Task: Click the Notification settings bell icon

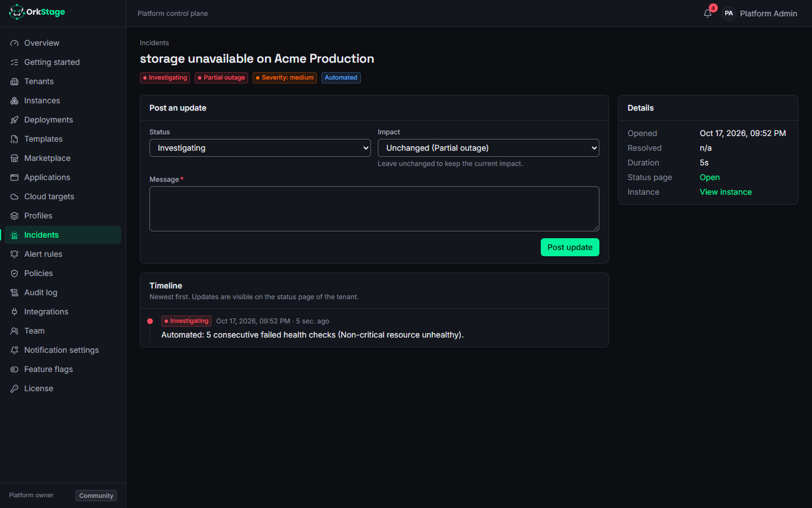Action: tap(15, 350)
